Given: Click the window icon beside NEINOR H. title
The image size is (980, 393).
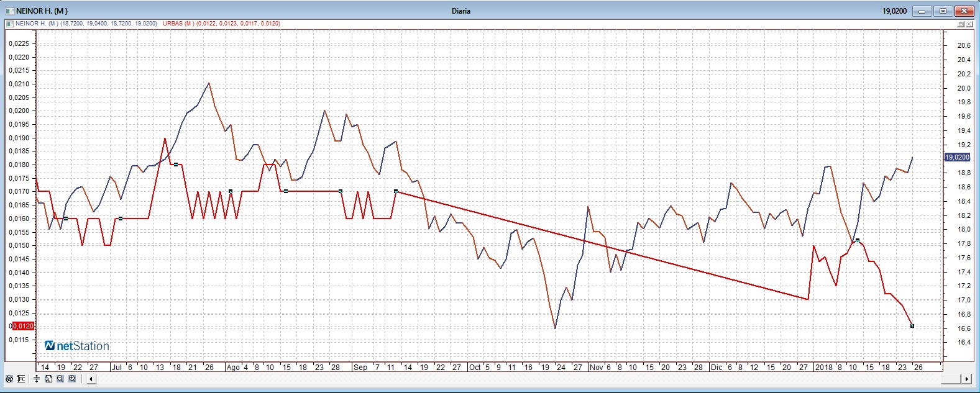Looking at the screenshot, I should (9, 11).
